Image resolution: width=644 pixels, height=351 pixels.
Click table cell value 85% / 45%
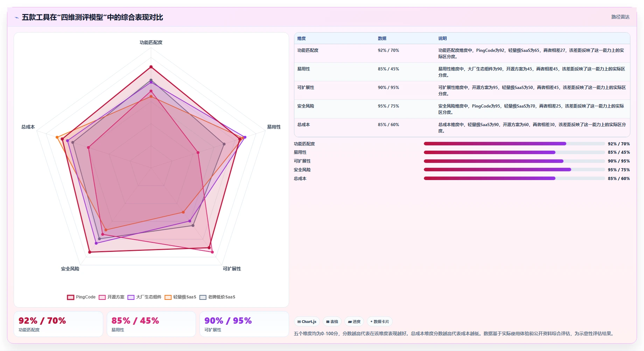(x=388, y=69)
